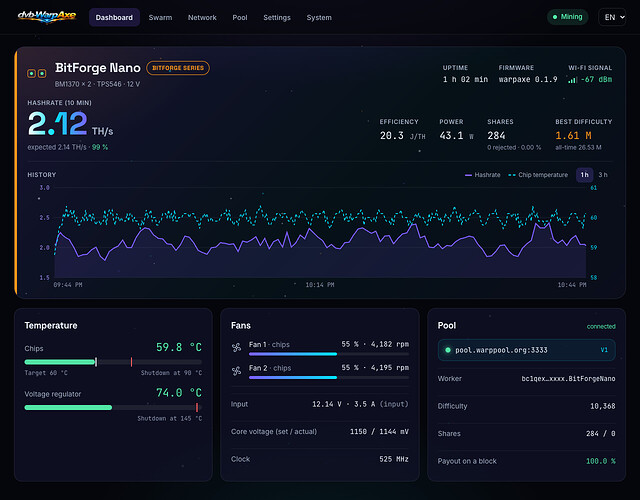Click the 284 / 0 pool shares value
640x500 pixels.
pos(600,433)
